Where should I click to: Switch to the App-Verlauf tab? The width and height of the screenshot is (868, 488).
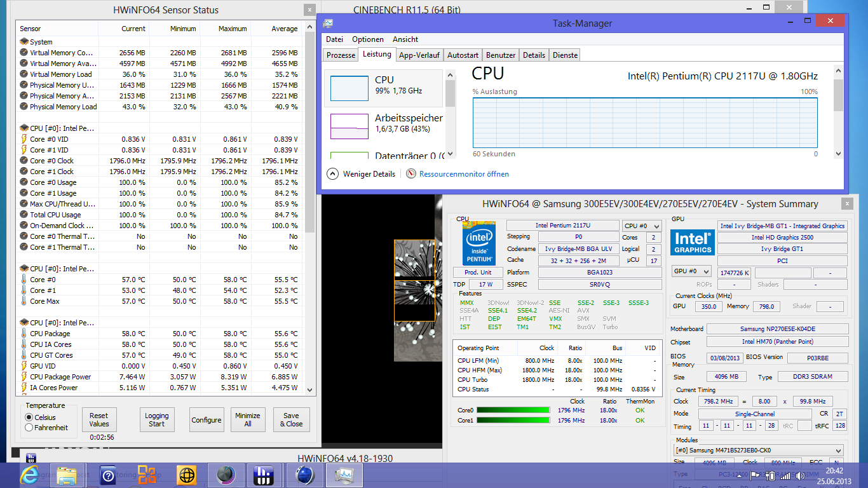click(419, 55)
